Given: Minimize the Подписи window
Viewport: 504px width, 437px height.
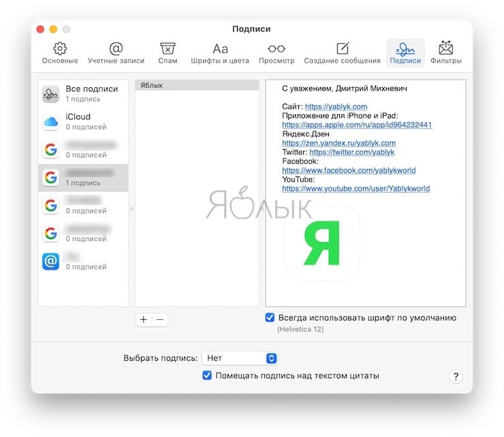Looking at the screenshot, I should 53,29.
